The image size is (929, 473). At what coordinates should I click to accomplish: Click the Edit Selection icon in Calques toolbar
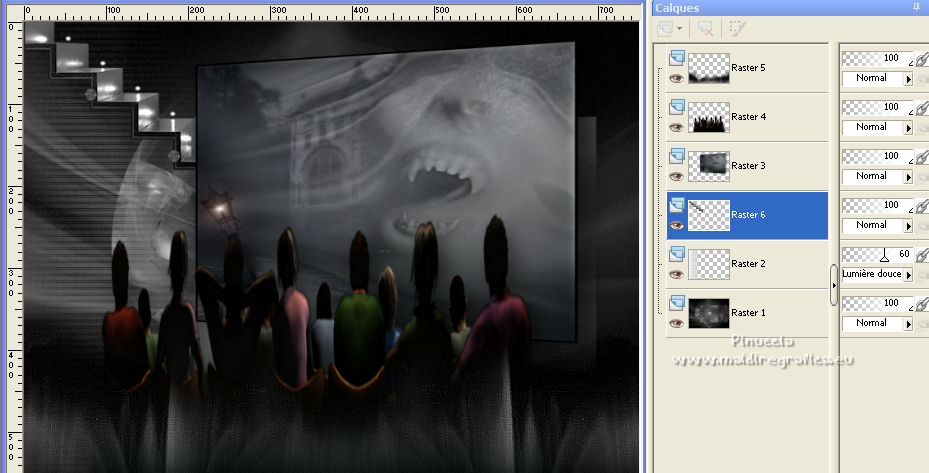(736, 28)
